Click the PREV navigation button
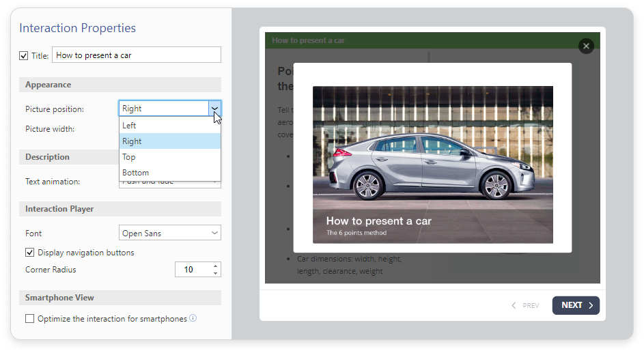Viewport: 644px width, 353px height. coord(525,306)
